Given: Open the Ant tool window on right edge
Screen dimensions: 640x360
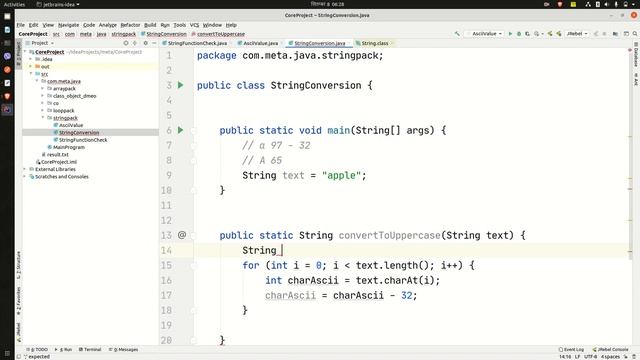Looking at the screenshot, I should (x=636, y=79).
